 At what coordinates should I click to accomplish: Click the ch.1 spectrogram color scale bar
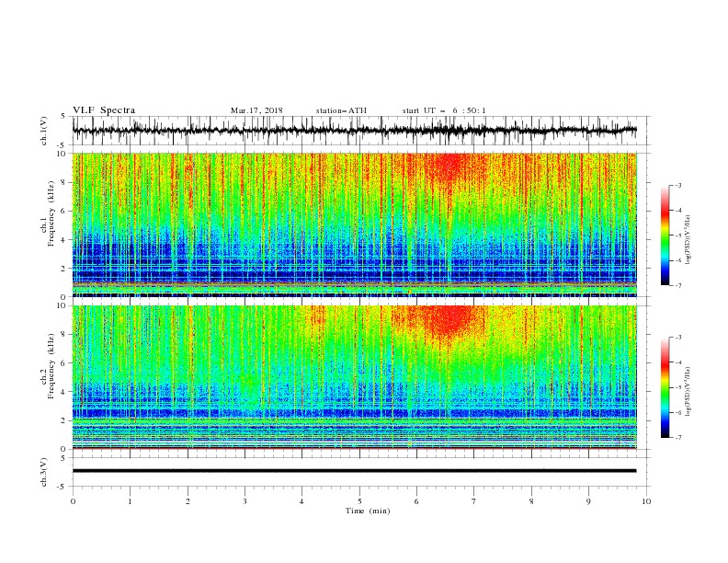(665, 236)
